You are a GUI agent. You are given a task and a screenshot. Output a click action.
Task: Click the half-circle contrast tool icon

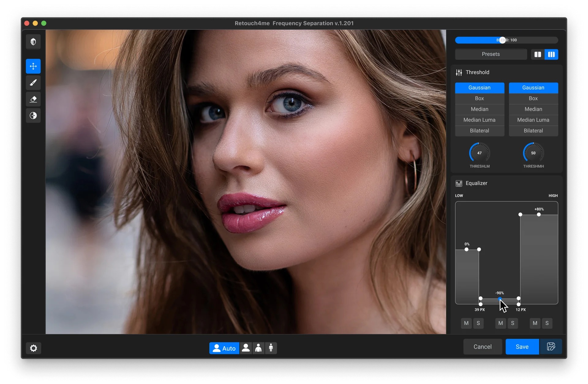tap(33, 116)
